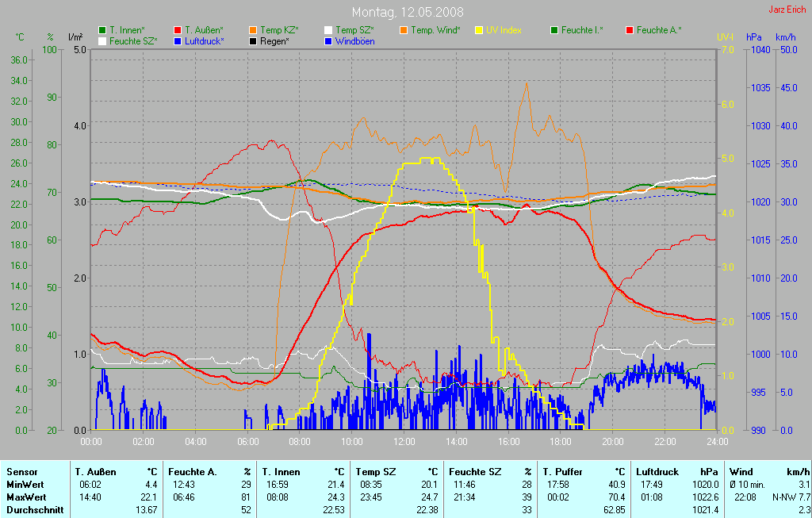The width and height of the screenshot is (812, 518).
Task: Click the T. Puffer column header
Action: click(562, 472)
